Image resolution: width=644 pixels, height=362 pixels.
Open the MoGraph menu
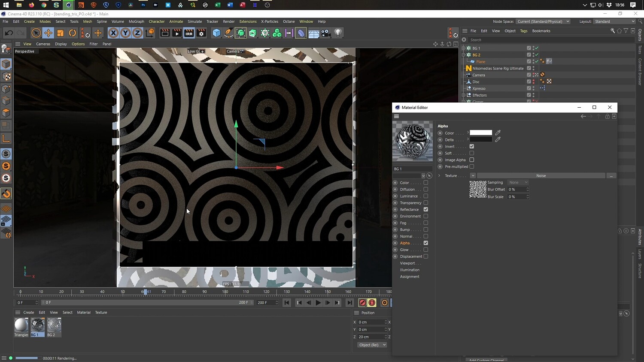137,21
